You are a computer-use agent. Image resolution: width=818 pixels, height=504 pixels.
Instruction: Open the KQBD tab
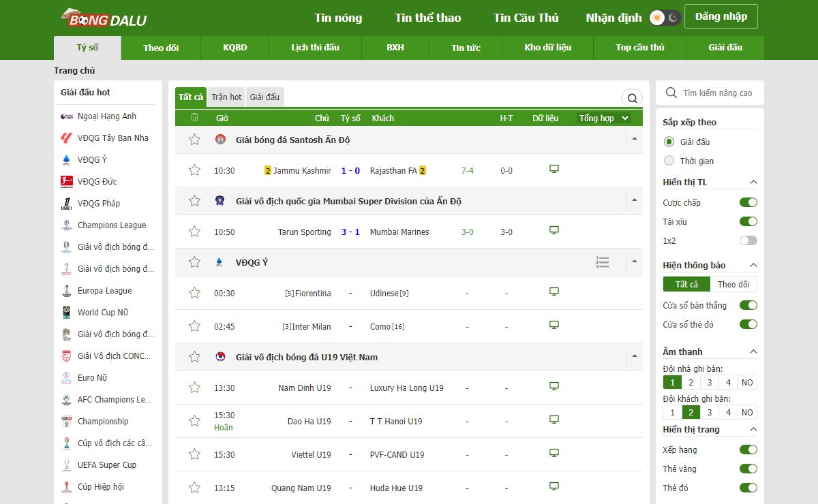coord(235,48)
